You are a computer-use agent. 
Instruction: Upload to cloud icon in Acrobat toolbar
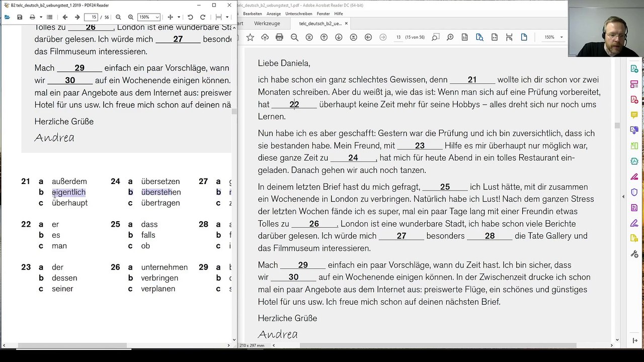pyautogui.click(x=265, y=37)
